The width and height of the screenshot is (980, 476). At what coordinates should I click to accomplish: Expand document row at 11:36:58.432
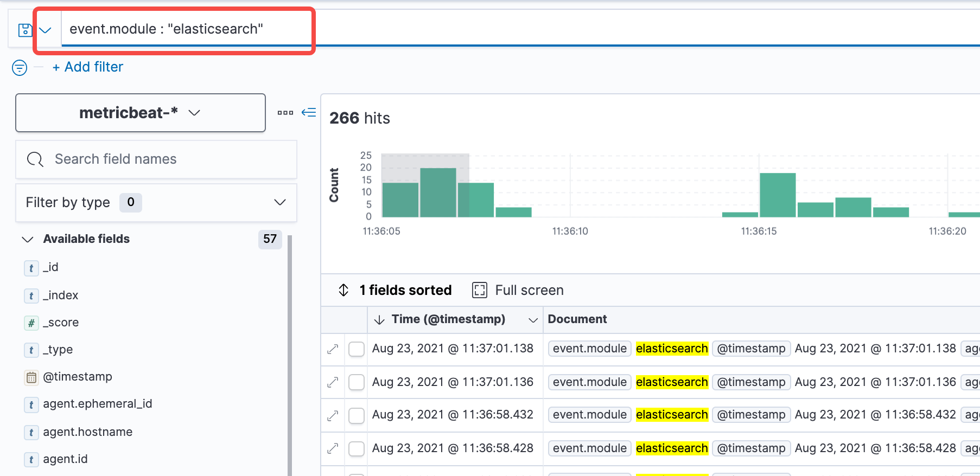(x=333, y=415)
